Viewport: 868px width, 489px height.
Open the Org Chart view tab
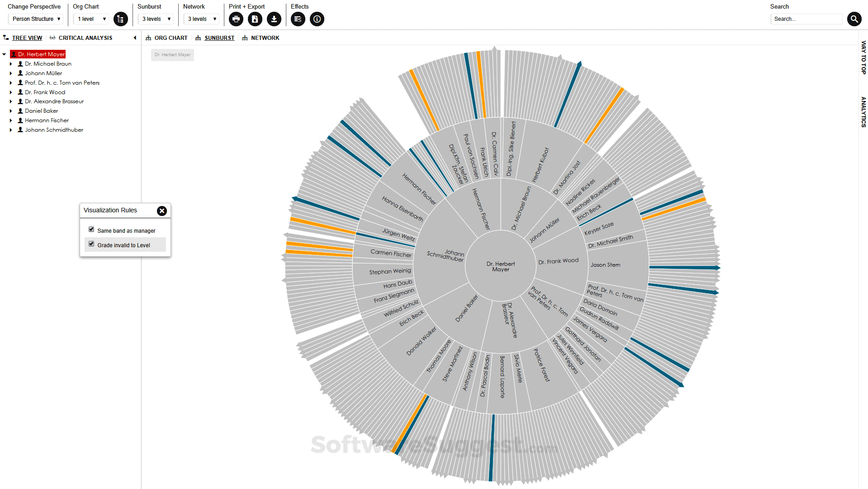click(x=171, y=38)
